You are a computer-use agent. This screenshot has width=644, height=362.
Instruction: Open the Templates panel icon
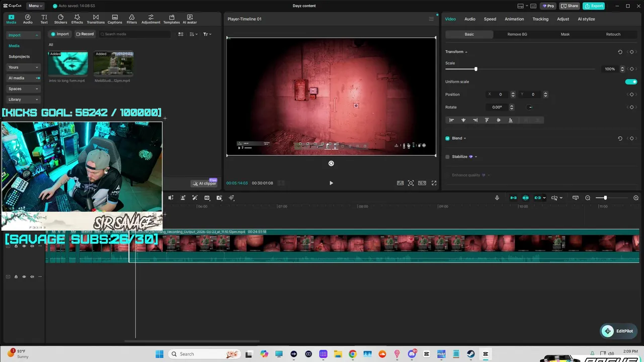pyautogui.click(x=172, y=19)
